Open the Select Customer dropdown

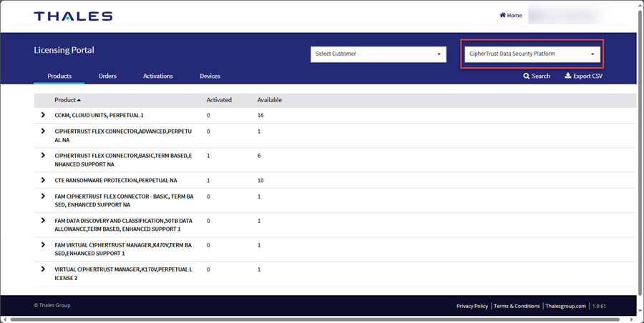point(379,54)
